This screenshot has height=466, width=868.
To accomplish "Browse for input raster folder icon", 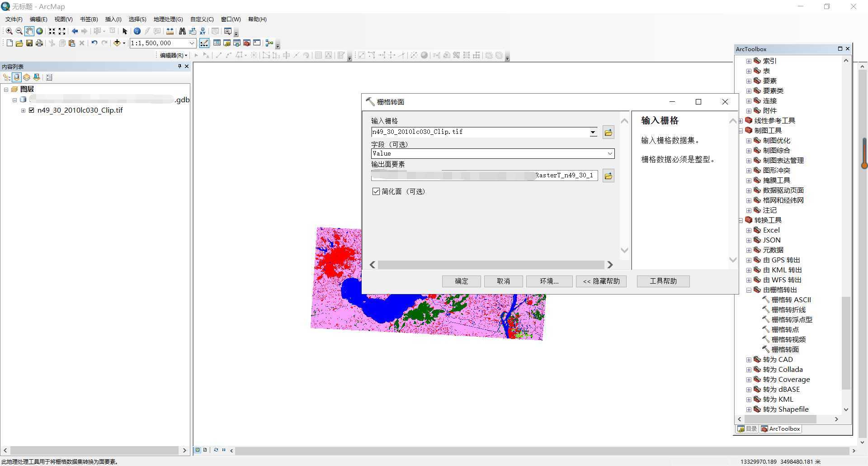I will (x=608, y=132).
